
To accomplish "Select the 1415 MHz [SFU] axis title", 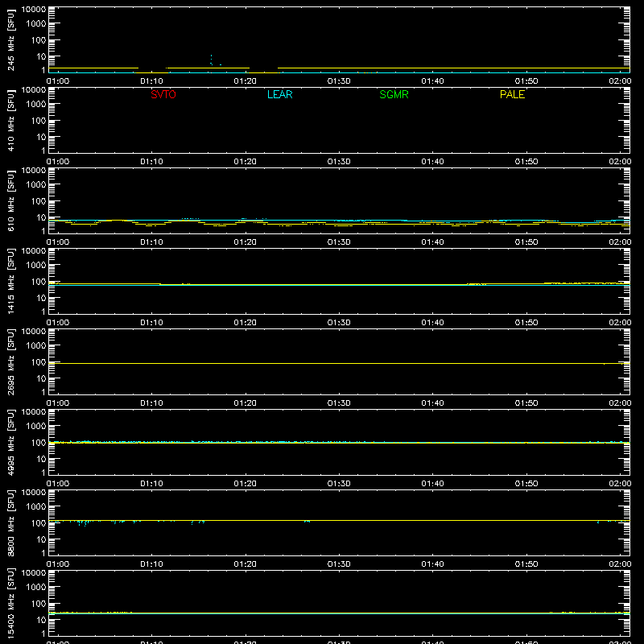I will 10,281.
